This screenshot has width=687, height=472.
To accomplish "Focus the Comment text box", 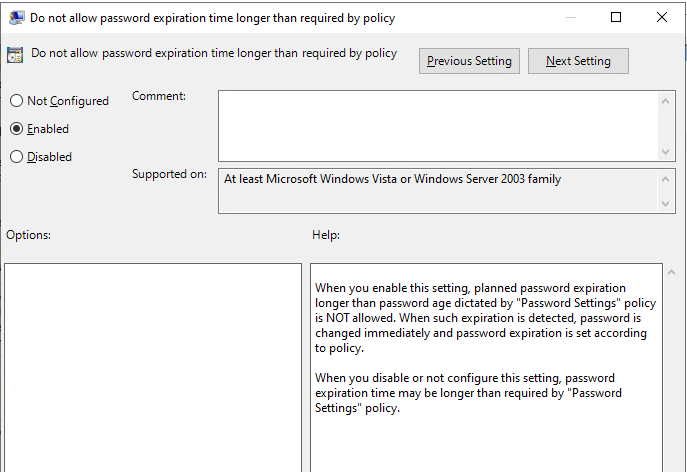I will coord(438,124).
